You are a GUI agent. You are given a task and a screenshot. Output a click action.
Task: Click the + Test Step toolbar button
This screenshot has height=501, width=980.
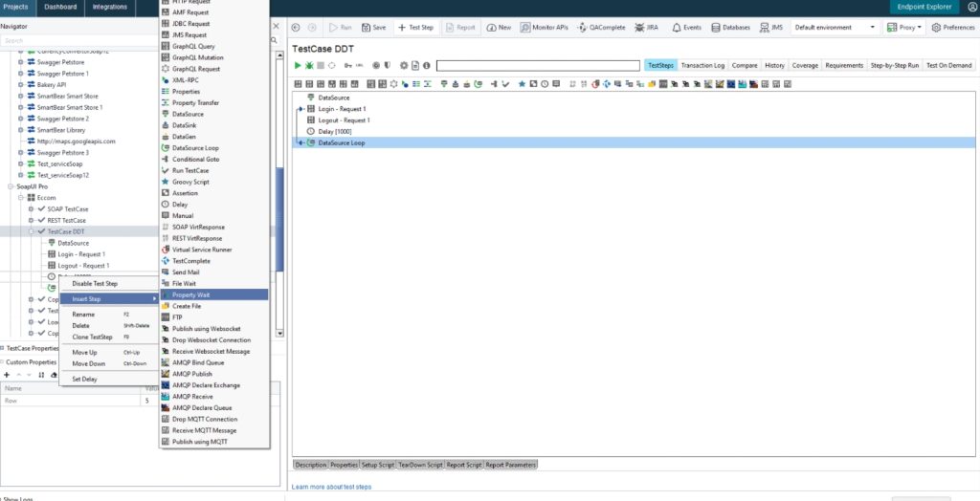[x=415, y=28]
